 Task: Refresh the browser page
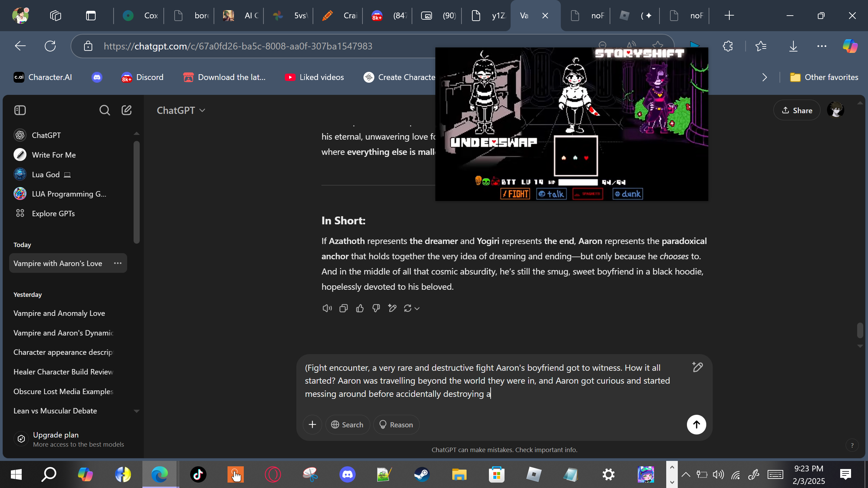[x=50, y=46]
